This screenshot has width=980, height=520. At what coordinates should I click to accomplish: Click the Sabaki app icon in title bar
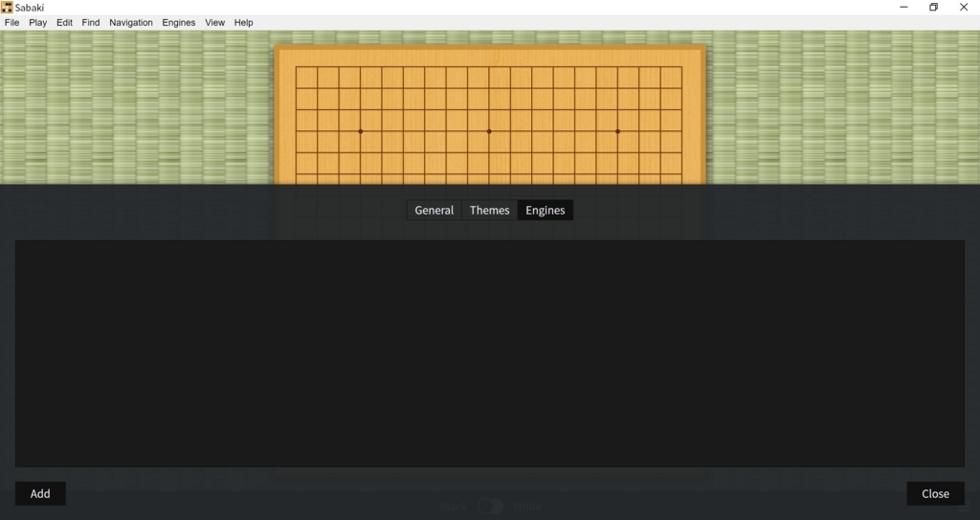coord(7,8)
